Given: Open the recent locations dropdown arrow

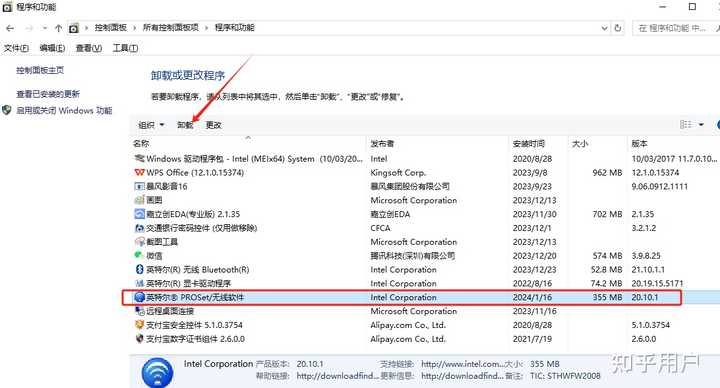Looking at the screenshot, I should tap(45, 28).
